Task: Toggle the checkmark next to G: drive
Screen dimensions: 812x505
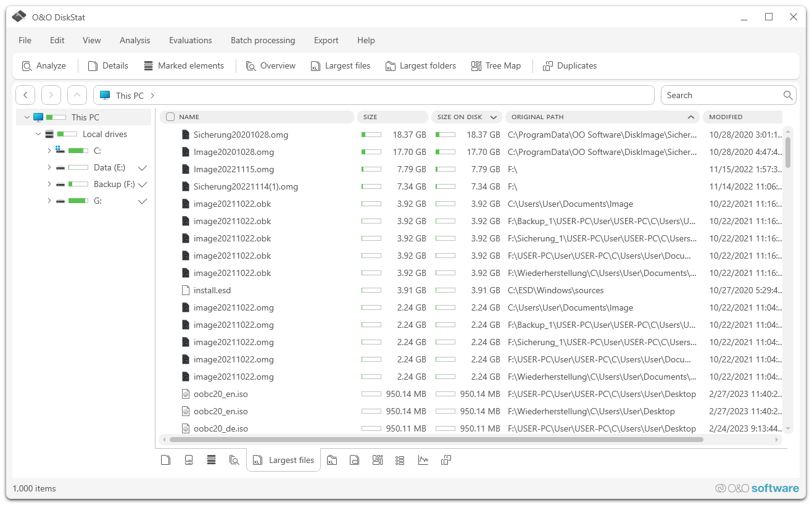Action: coord(143,201)
